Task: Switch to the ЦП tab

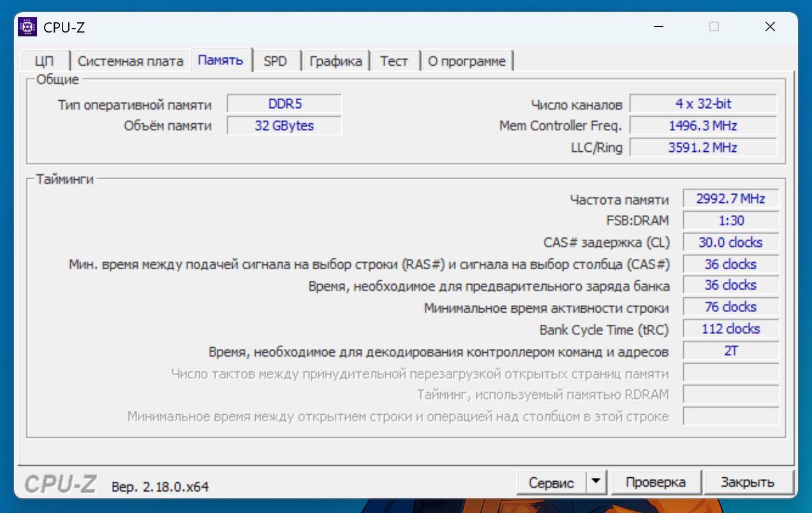Action: [x=45, y=61]
